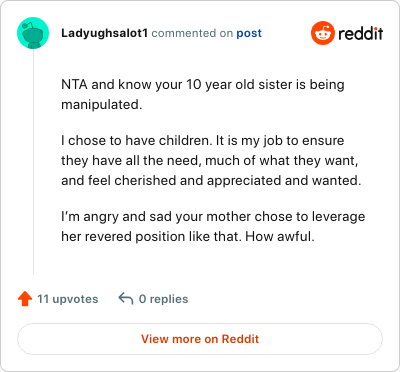Image resolution: width=400 pixels, height=372 pixels.
Task: Click the text "How awful."
Action: coord(280,236)
